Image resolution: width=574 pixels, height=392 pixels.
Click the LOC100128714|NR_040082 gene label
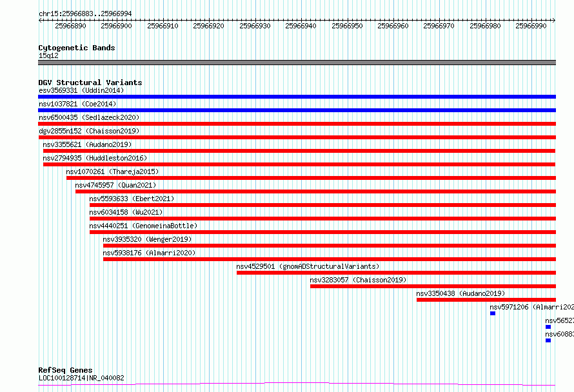[x=81, y=378]
